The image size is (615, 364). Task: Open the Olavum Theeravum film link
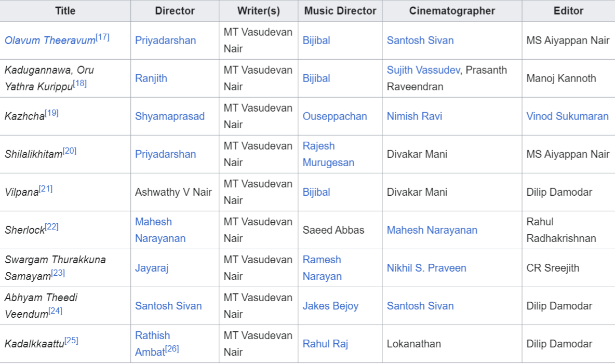coord(50,41)
